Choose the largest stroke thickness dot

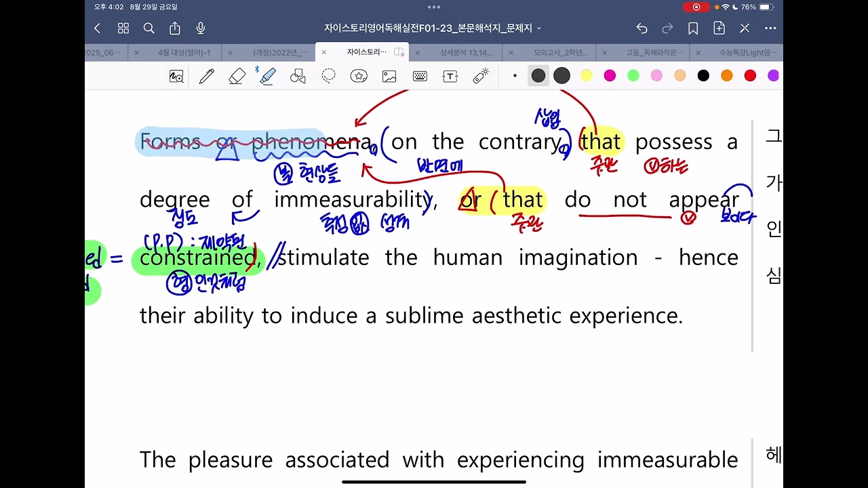561,76
